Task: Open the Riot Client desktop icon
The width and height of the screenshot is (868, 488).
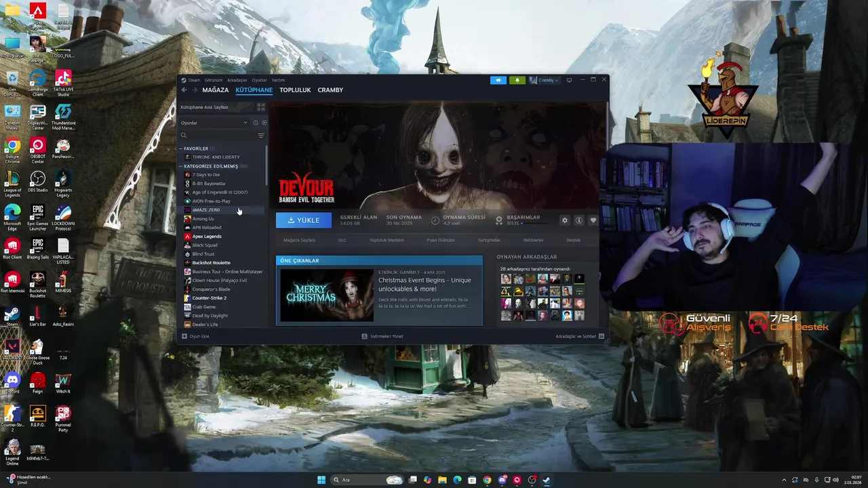Action: pyautogui.click(x=12, y=249)
